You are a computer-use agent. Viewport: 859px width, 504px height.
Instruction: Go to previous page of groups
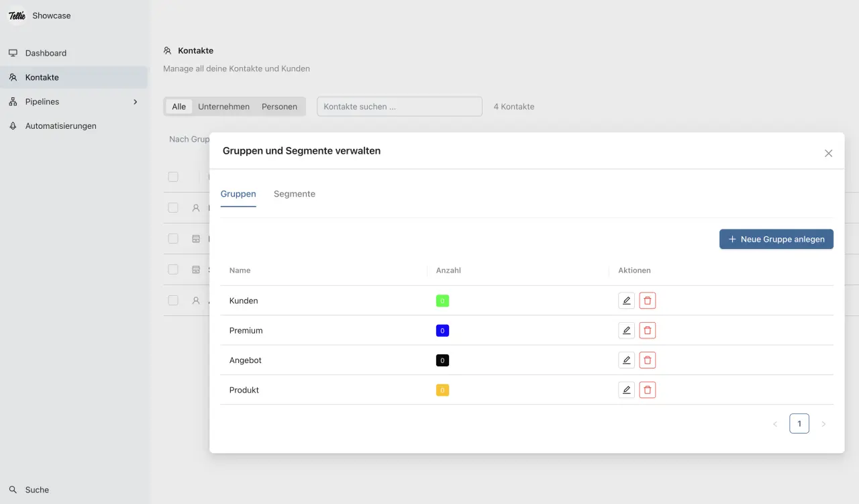click(x=775, y=424)
